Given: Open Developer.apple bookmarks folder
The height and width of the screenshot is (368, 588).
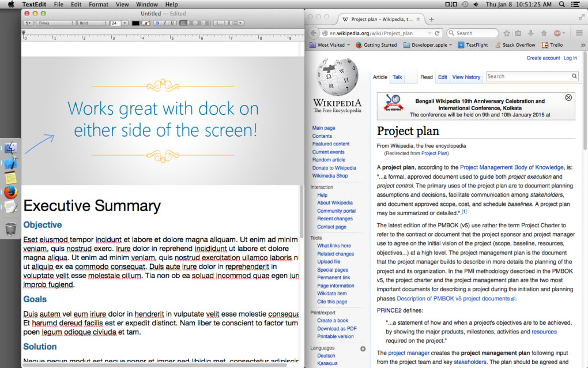Looking at the screenshot, I should click(428, 44).
